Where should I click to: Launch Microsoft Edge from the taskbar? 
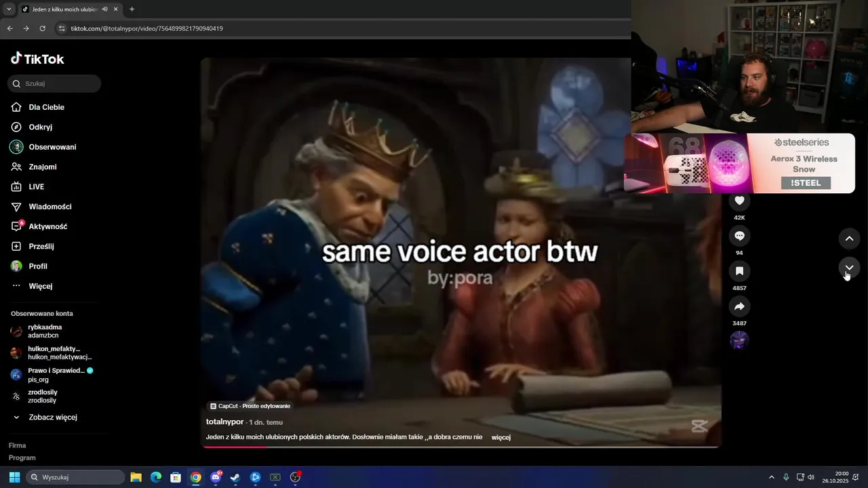[x=155, y=477]
